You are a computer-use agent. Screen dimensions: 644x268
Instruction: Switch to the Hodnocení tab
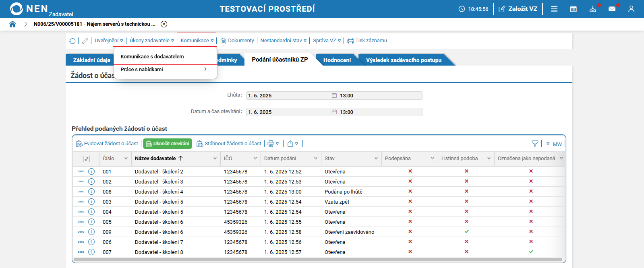pyautogui.click(x=337, y=60)
